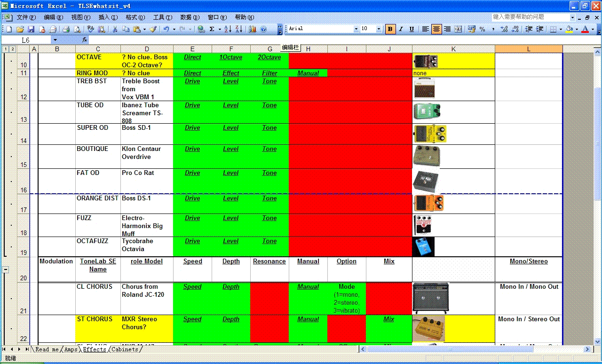This screenshot has width=602, height=364.
Task: Show outline level 2 button
Action: 13,49
